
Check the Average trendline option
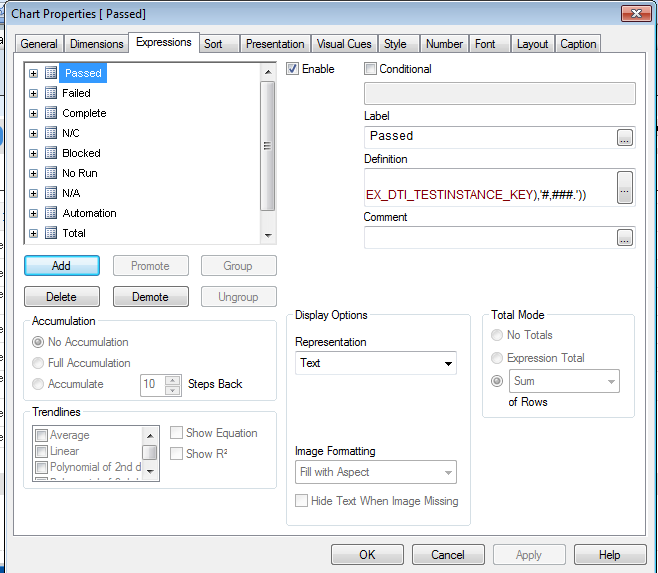tap(42, 435)
